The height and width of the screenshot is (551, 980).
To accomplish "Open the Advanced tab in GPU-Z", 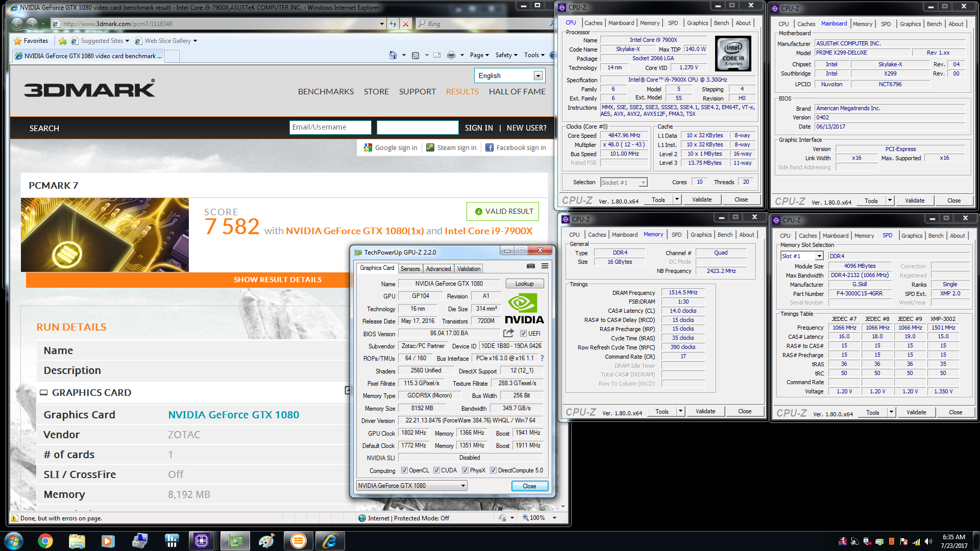I will (x=438, y=269).
